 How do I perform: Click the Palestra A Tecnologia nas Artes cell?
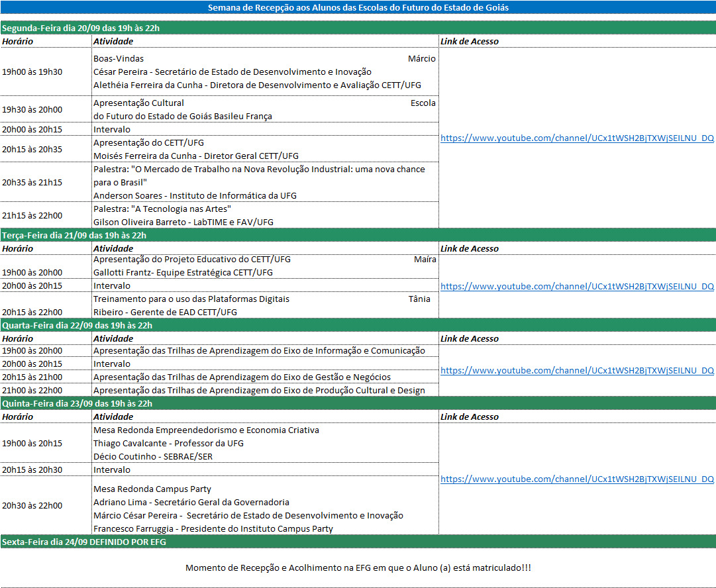click(x=265, y=215)
